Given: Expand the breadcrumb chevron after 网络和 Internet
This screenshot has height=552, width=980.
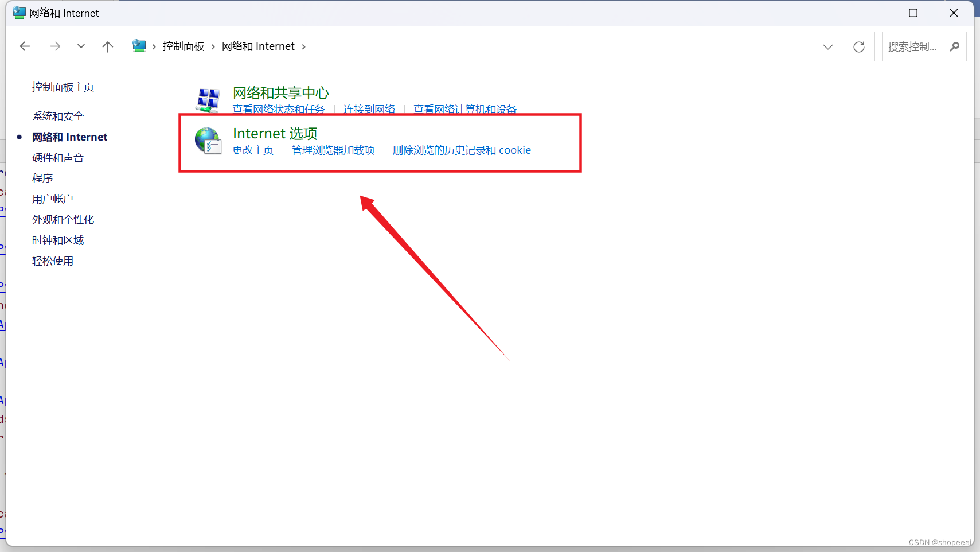Looking at the screenshot, I should 304,46.
